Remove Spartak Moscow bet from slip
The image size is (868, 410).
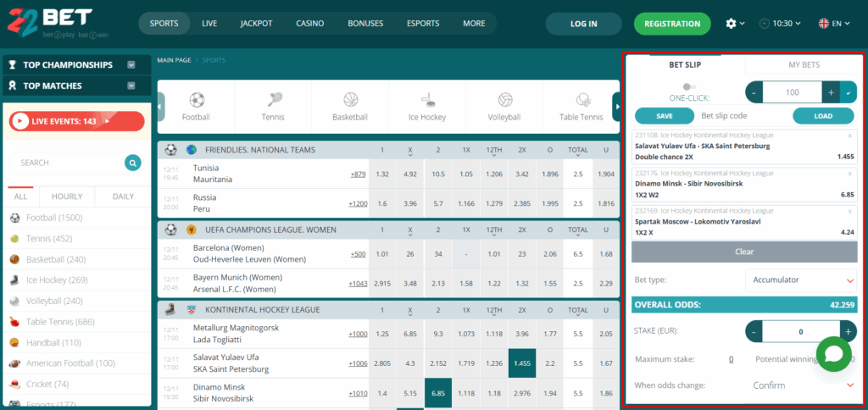pos(849,211)
